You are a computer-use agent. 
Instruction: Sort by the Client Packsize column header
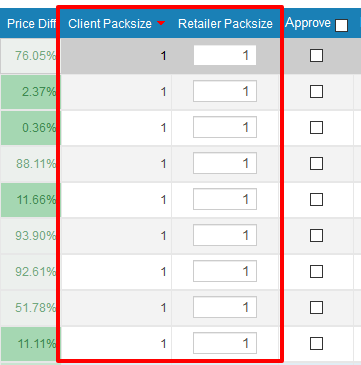tap(110, 24)
